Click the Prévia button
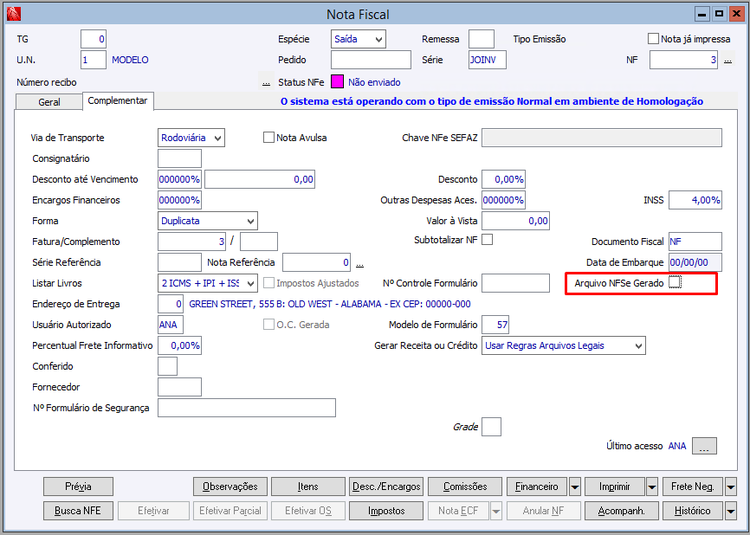 [78, 487]
